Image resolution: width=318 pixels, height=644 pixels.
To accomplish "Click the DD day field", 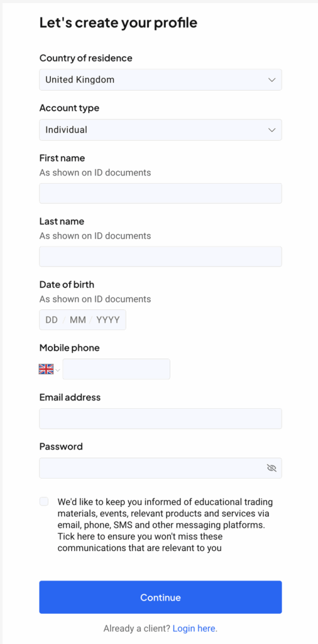I will (52, 320).
